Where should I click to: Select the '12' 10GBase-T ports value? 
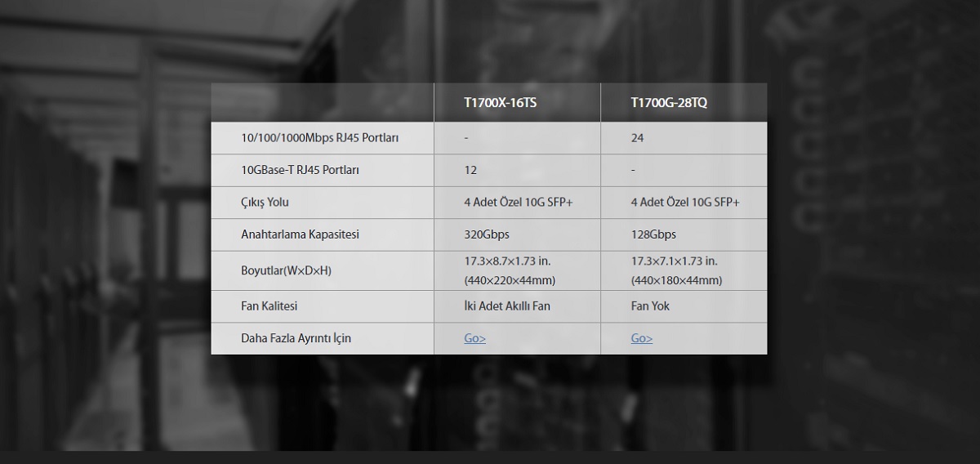470,170
